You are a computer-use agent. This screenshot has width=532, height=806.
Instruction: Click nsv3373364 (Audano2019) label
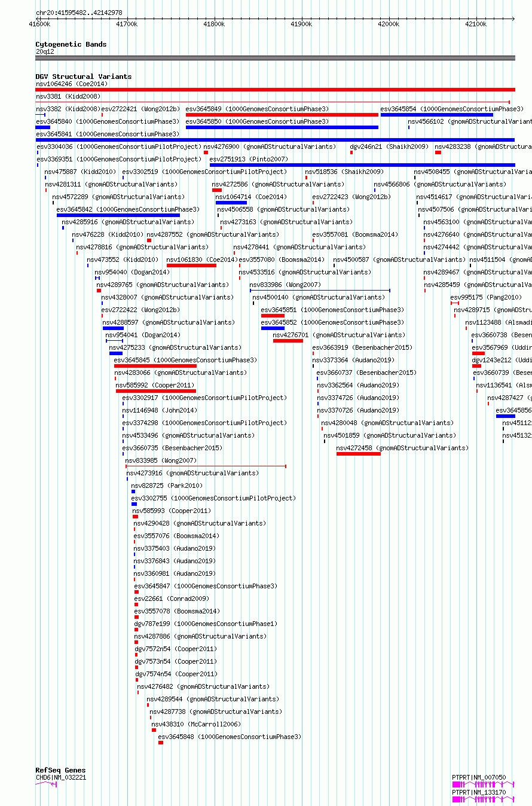click(353, 360)
